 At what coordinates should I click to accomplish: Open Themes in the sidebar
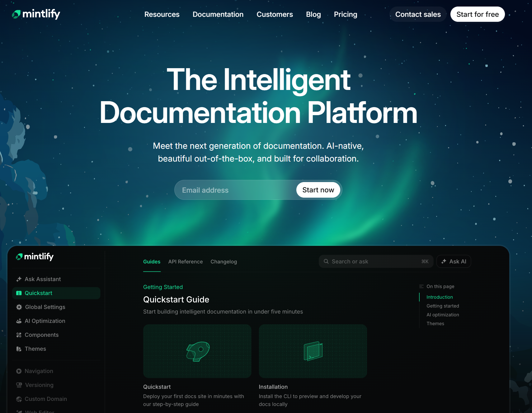coord(56,349)
